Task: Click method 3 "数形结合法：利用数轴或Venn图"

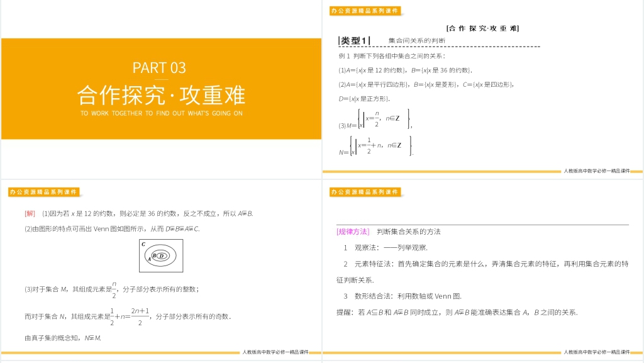Action: 402,296
